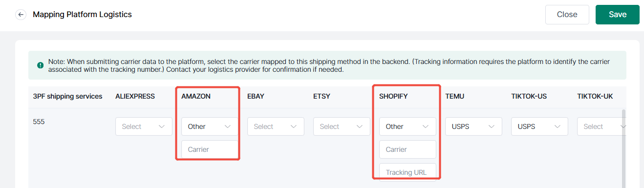This screenshot has height=188, width=644.
Task: Open the ALIEXPRESS Select dropdown
Action: click(x=144, y=126)
